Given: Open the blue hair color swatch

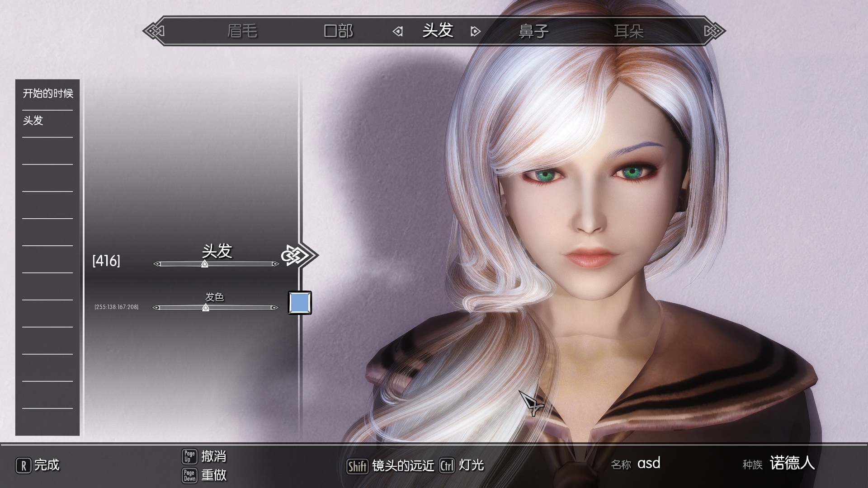Looking at the screenshot, I should tap(300, 303).
